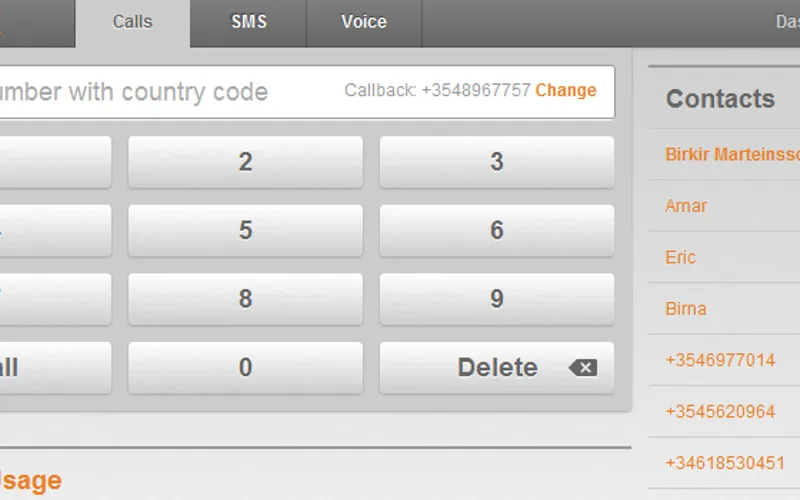The height and width of the screenshot is (500, 800).
Task: Click the Change callback number link
Action: click(x=566, y=90)
